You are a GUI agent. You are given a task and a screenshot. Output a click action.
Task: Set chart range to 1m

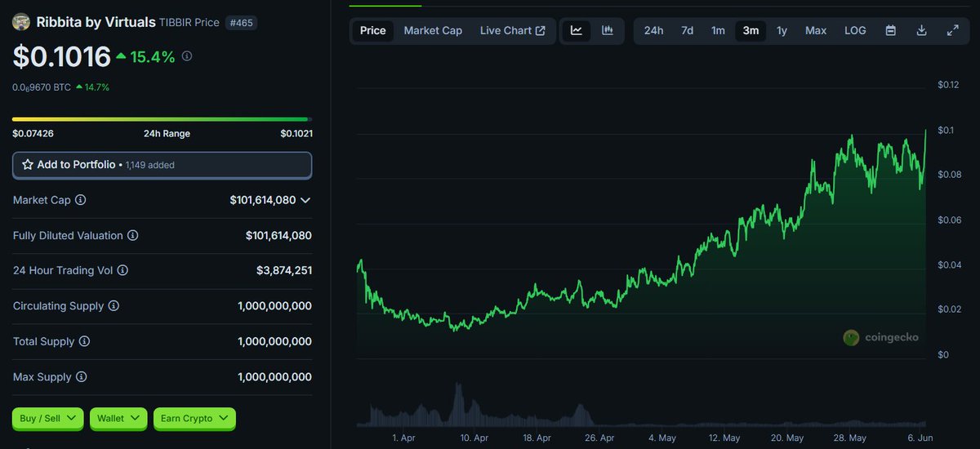tap(718, 30)
